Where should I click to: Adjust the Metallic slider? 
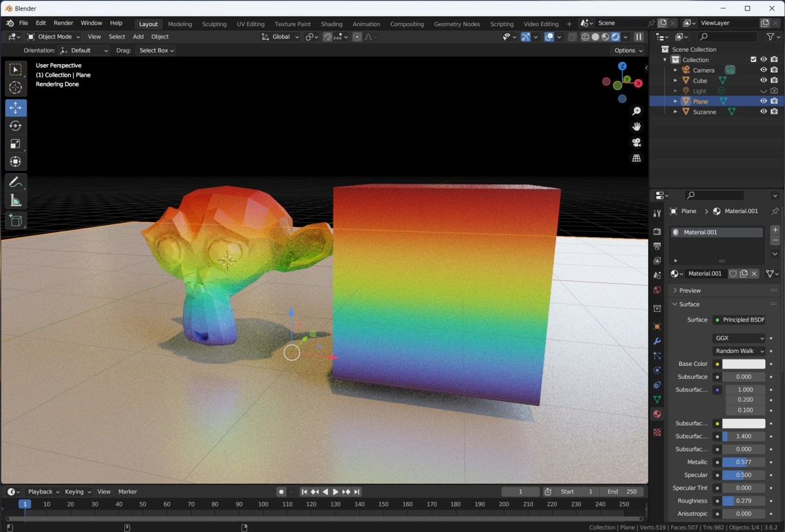744,462
